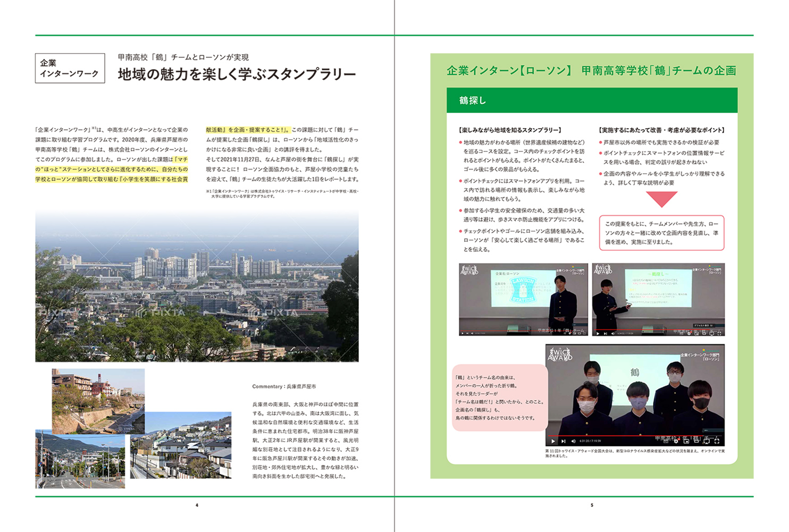Image resolution: width=789 pixels, height=532 pixels.
Task: Click title 企業インターン【ローソン】甲南高等学校「鶴」チームの企画
Action: click(x=591, y=71)
